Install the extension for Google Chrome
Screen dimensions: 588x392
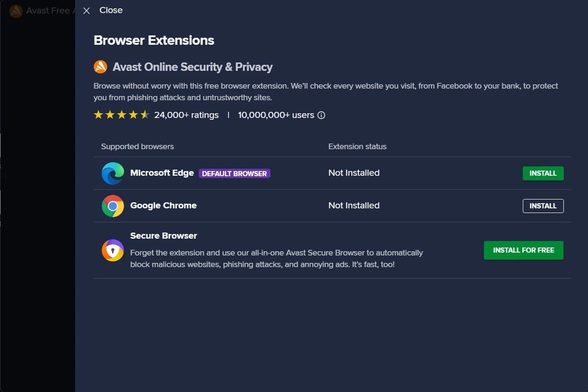click(543, 206)
